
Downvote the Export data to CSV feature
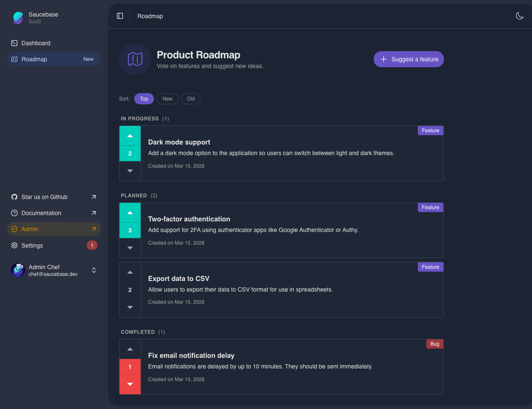click(x=130, y=307)
